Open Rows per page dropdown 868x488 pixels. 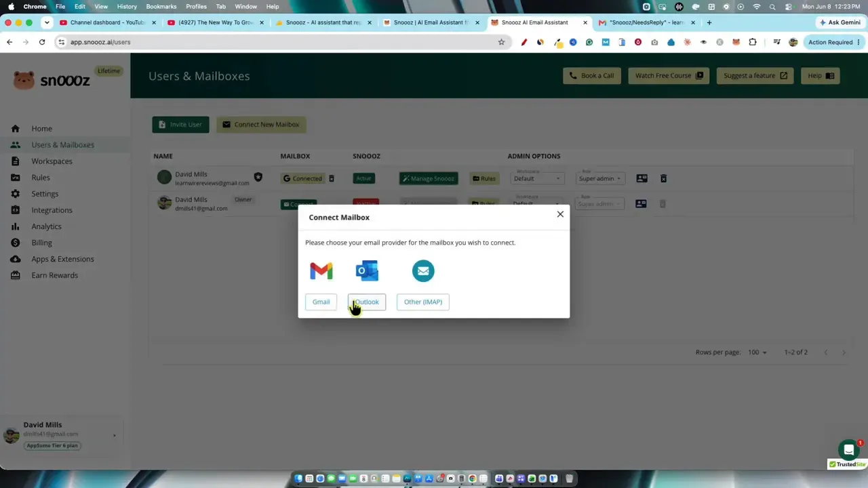[756, 352]
